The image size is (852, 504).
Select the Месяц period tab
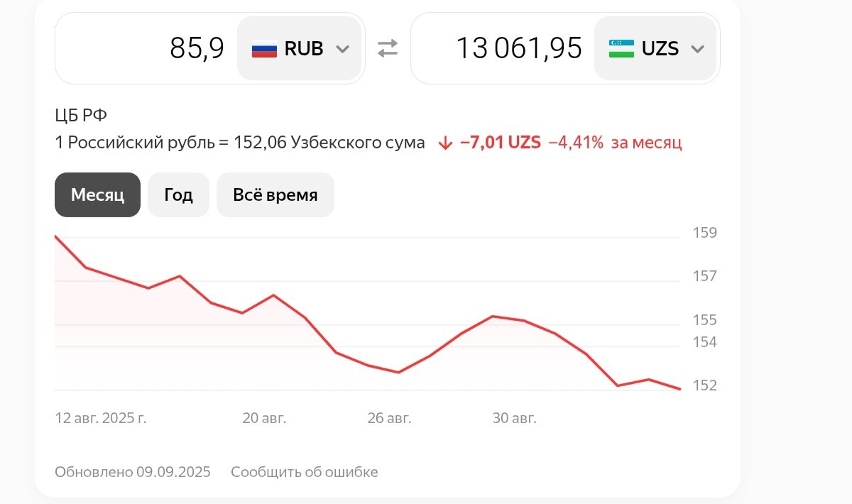(x=97, y=195)
